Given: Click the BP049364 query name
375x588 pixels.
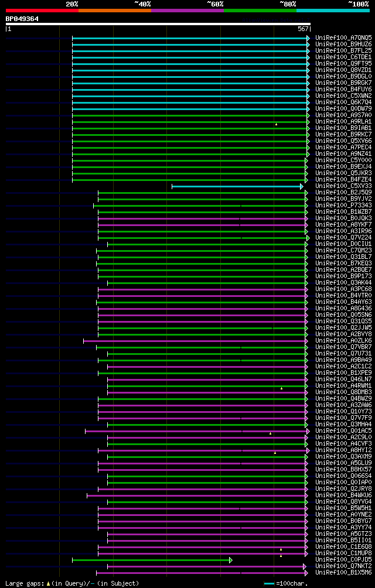Looking at the screenshot, I should tap(22, 19).
